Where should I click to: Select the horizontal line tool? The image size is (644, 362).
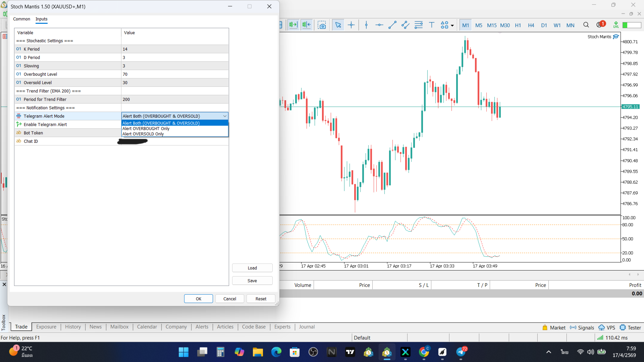(x=379, y=25)
